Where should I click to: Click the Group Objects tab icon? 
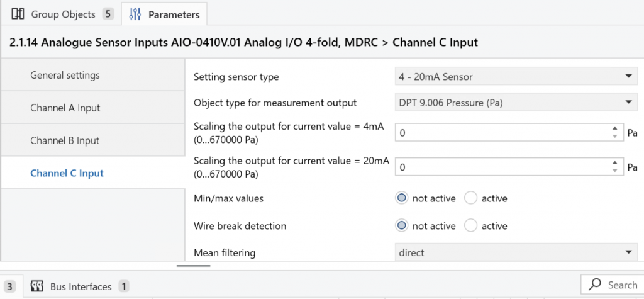tap(18, 14)
